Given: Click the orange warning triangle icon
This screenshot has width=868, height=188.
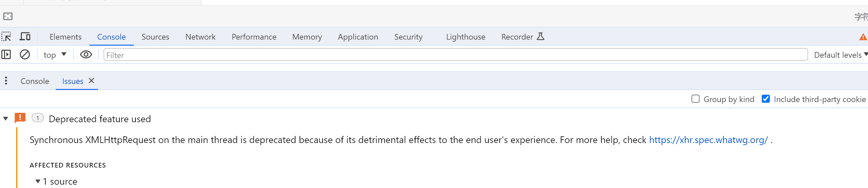Looking at the screenshot, I should pyautogui.click(x=863, y=37).
